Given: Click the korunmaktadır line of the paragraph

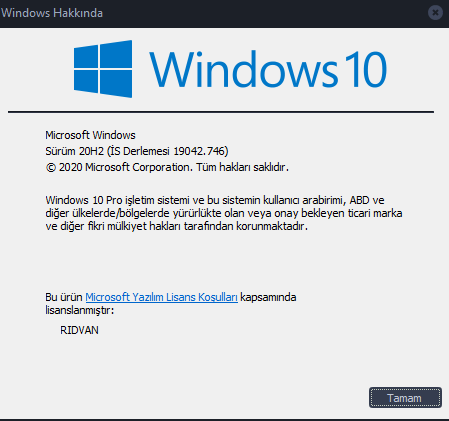Looking at the screenshot, I should 176,226.
